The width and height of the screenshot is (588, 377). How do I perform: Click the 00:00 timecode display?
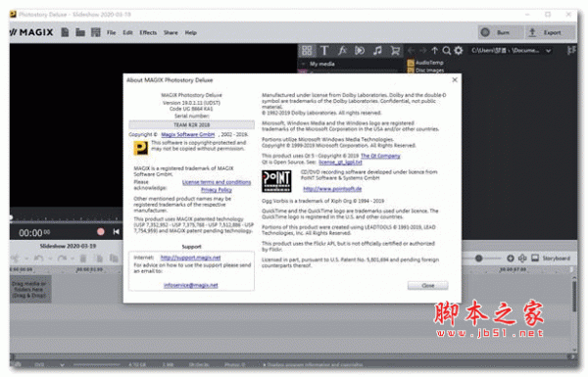[34, 233]
